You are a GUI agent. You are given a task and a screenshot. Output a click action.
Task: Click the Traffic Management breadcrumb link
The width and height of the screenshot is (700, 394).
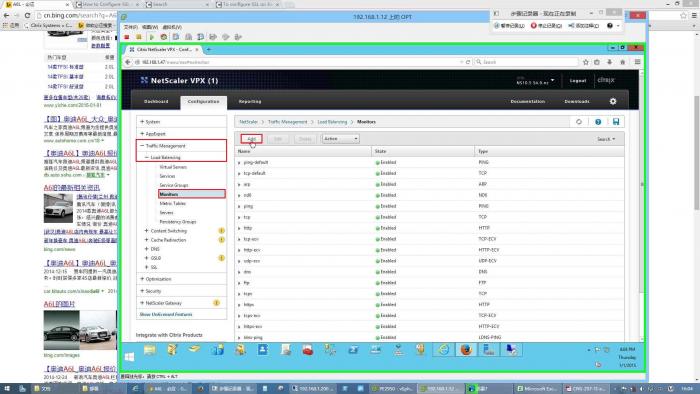[288, 122]
